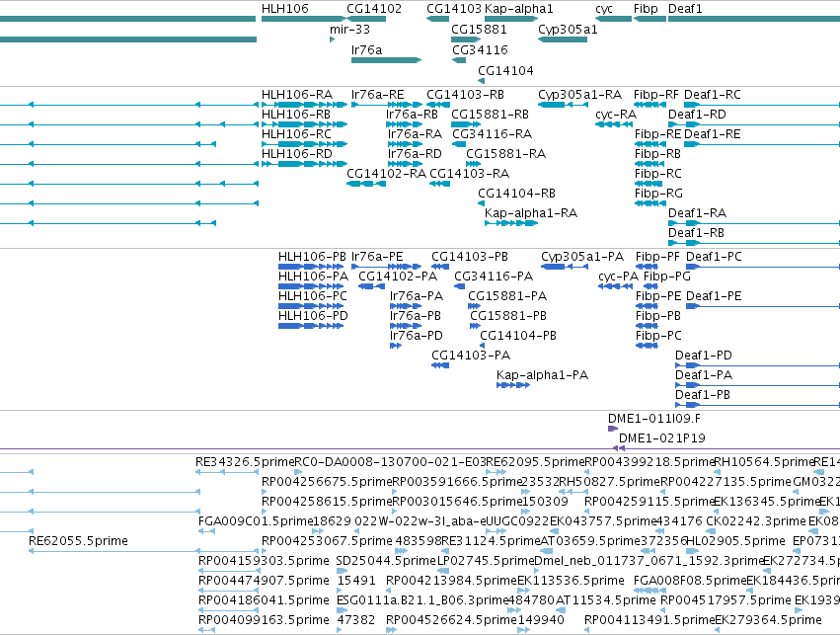The width and height of the screenshot is (840, 635).
Task: Select the Ir76a-PE protein label
Action: click(x=377, y=257)
